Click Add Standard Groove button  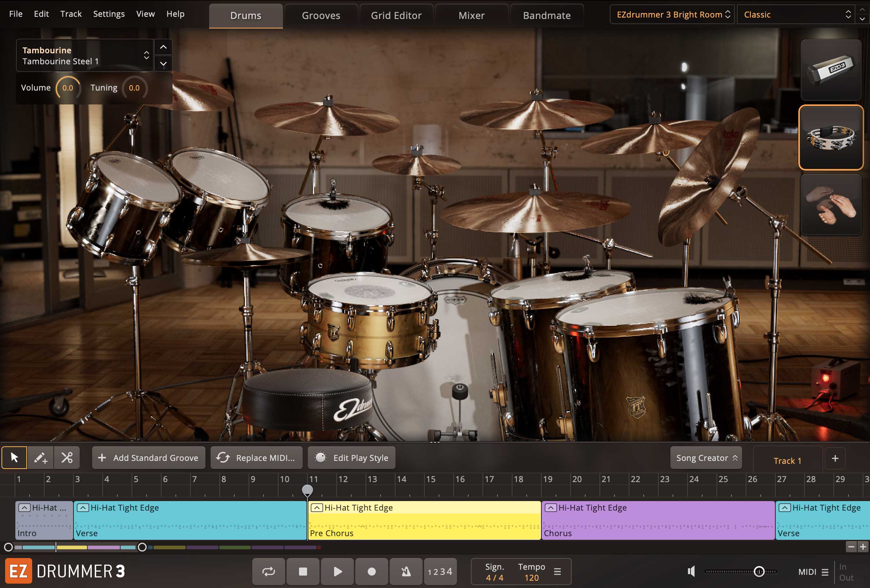149,458
